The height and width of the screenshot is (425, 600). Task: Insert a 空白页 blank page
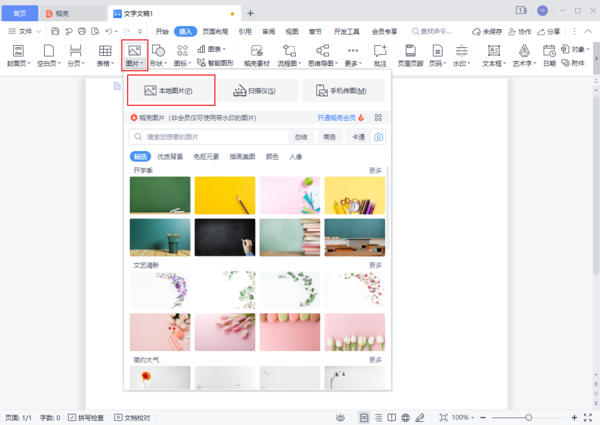(49, 55)
